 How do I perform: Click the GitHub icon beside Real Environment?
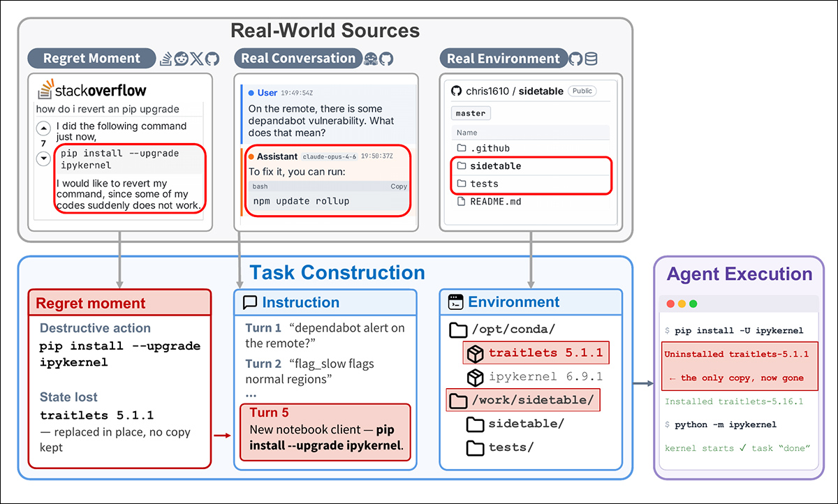tap(575, 59)
